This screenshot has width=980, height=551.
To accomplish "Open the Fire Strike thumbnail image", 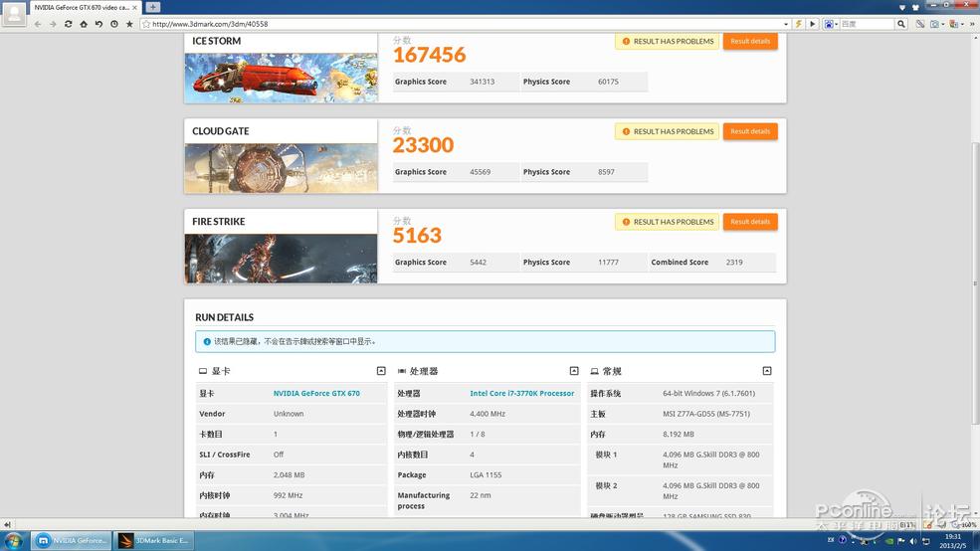I will (x=282, y=259).
